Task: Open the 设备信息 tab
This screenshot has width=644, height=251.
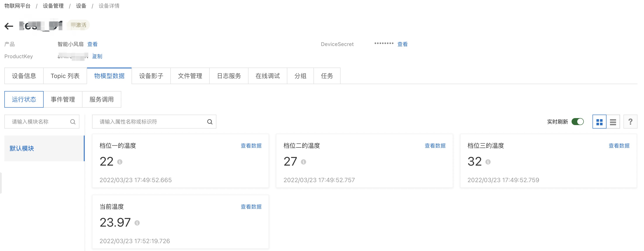Action: tap(24, 76)
